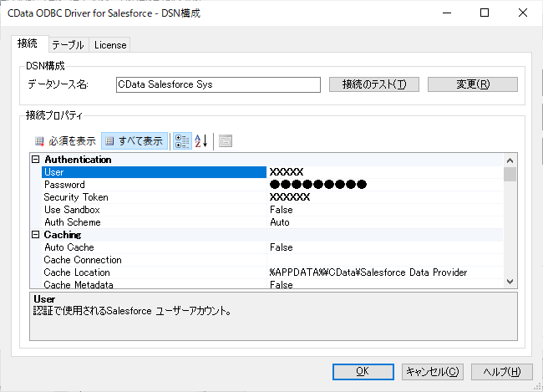This screenshot has height=392, width=543.
Task: Click the 変更(R) button
Action: 473,84
